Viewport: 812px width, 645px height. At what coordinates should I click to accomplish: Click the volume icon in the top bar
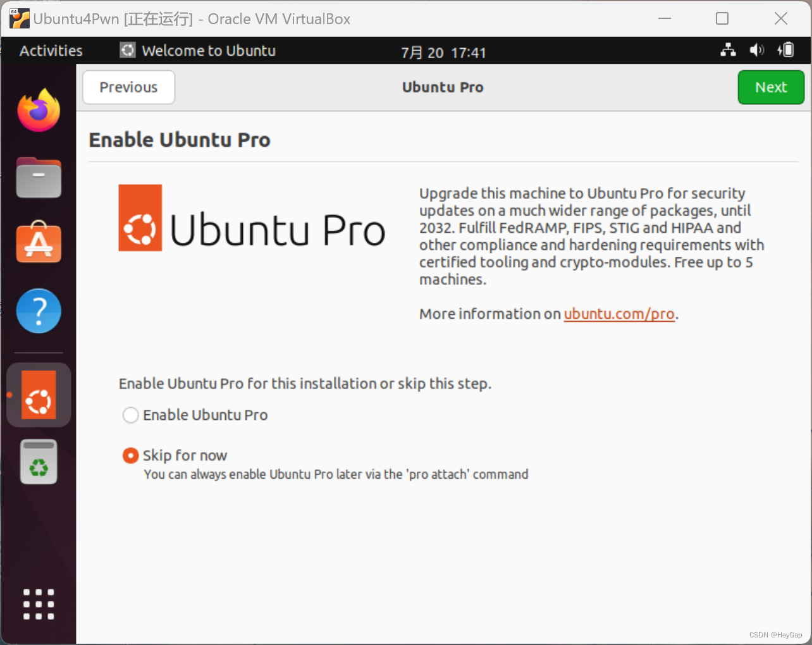point(756,50)
